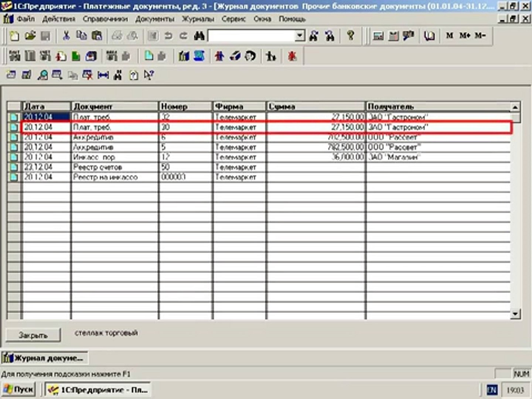
Task: Click the Paste clipboard icon
Action: (97, 36)
